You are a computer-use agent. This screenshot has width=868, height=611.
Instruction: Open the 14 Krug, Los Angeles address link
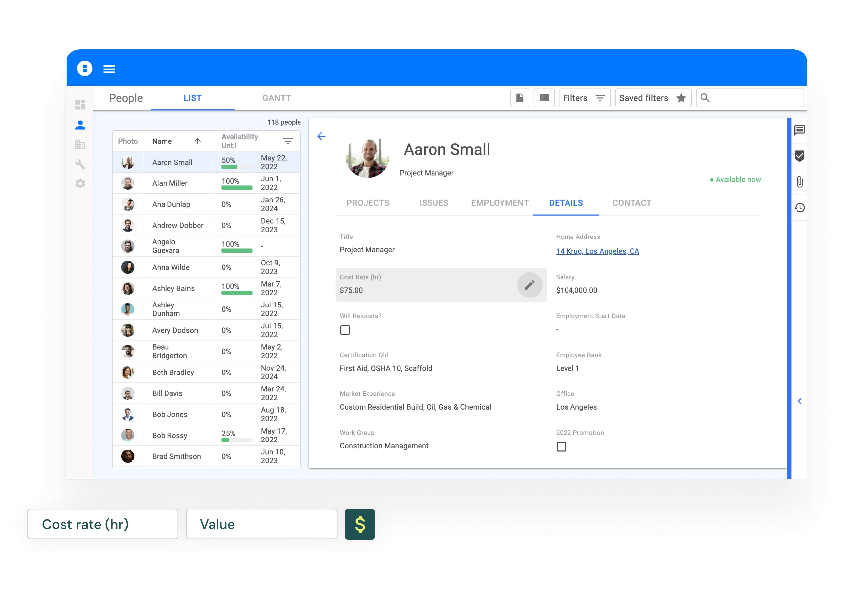pos(597,251)
